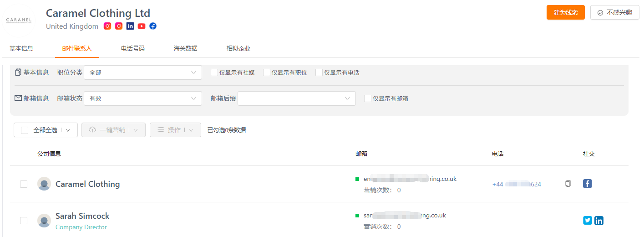Click the Sarah Simcock email address

[405, 215]
